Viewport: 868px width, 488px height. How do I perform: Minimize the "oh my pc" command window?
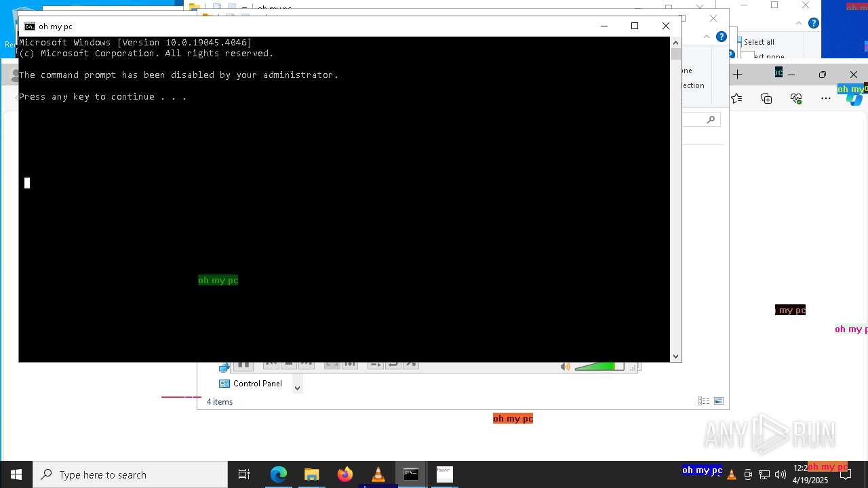pos(604,26)
